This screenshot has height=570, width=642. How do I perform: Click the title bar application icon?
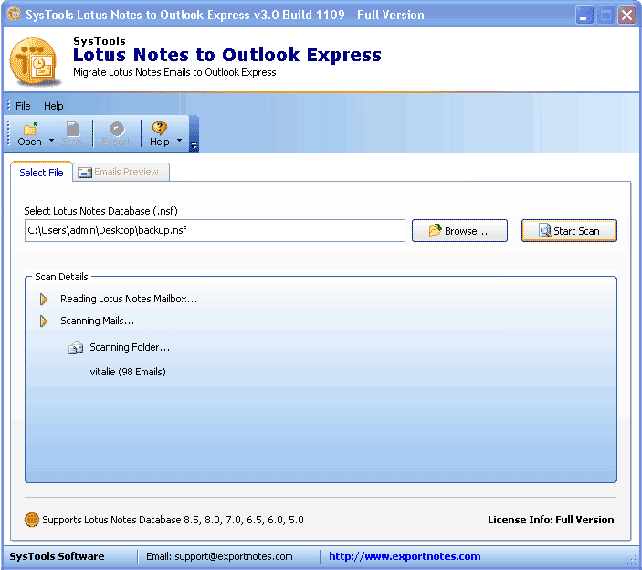[x=14, y=14]
